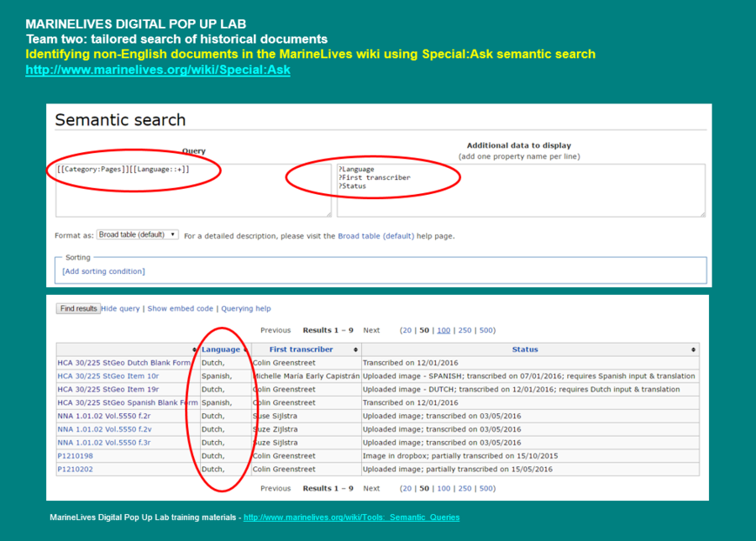Sort table by the Language column icon
The height and width of the screenshot is (541, 756).
coord(245,349)
